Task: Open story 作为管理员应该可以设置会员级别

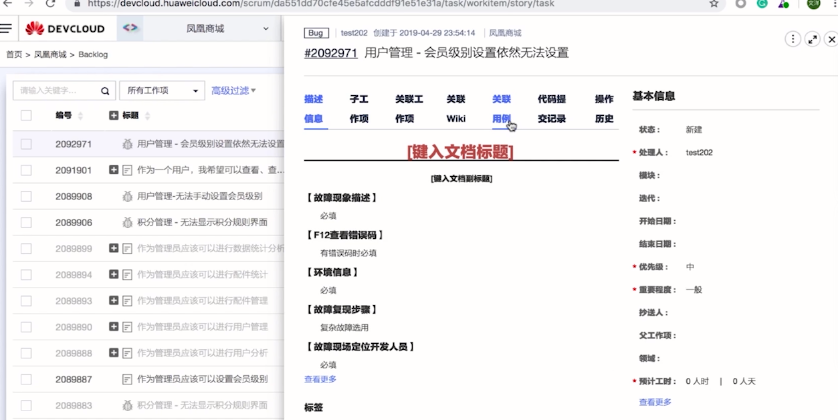Action: click(x=203, y=379)
